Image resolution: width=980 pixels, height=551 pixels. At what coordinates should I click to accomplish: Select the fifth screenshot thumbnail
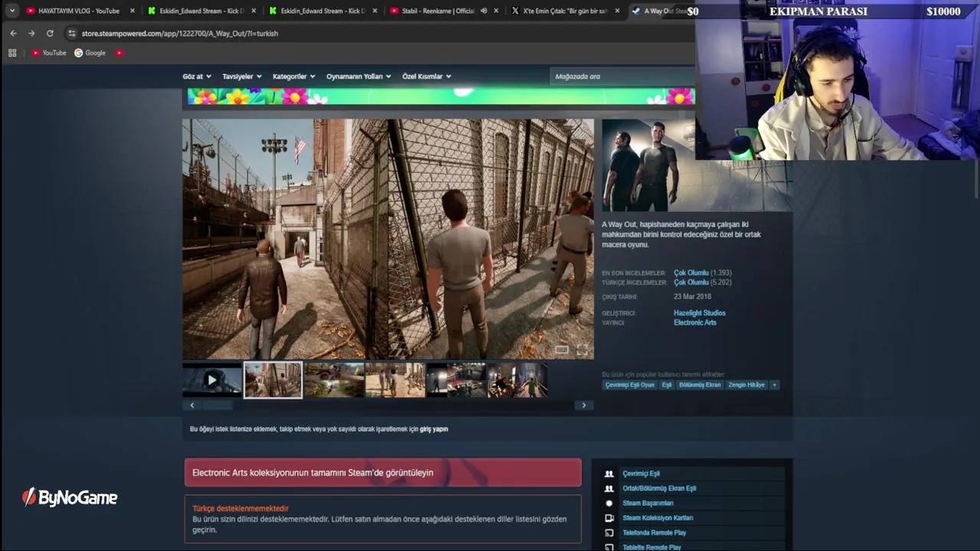pyautogui.click(x=456, y=380)
